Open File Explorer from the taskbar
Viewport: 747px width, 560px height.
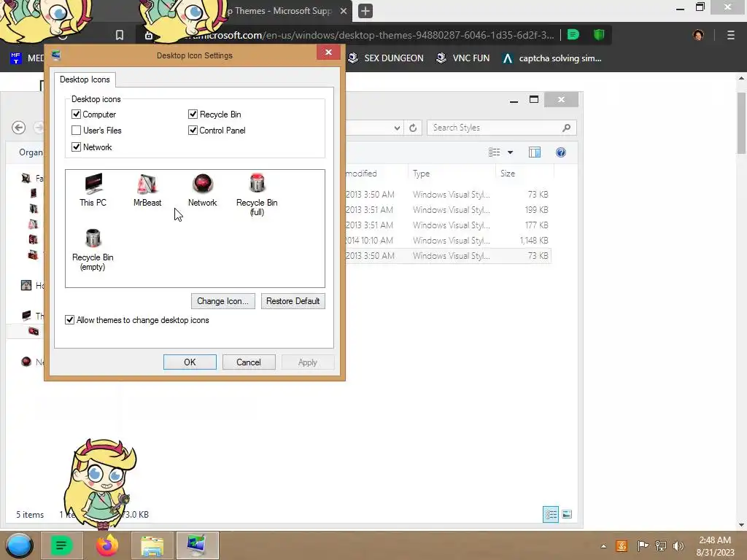pos(152,545)
